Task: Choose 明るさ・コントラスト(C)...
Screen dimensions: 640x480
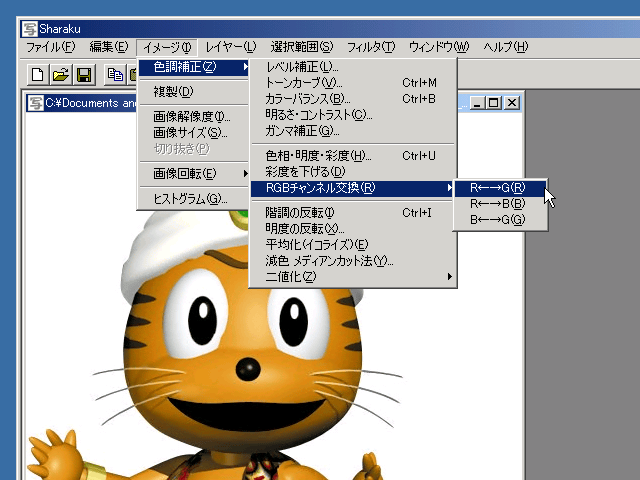Action: pos(353,115)
